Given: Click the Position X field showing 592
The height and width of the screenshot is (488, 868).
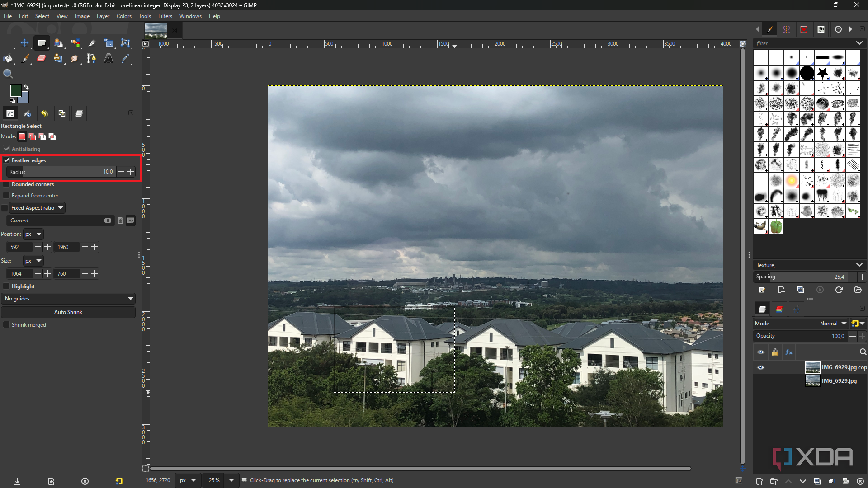Looking at the screenshot, I should pos(20,247).
